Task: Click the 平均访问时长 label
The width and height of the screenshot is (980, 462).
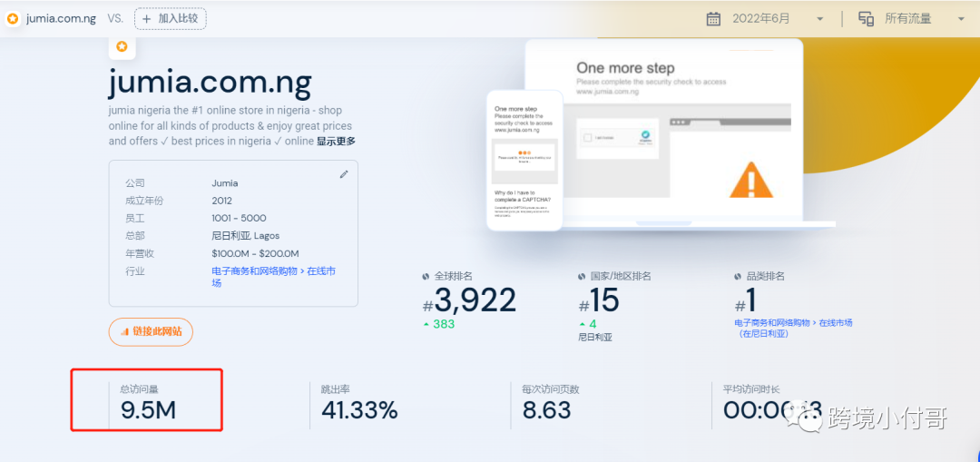Action: (751, 388)
